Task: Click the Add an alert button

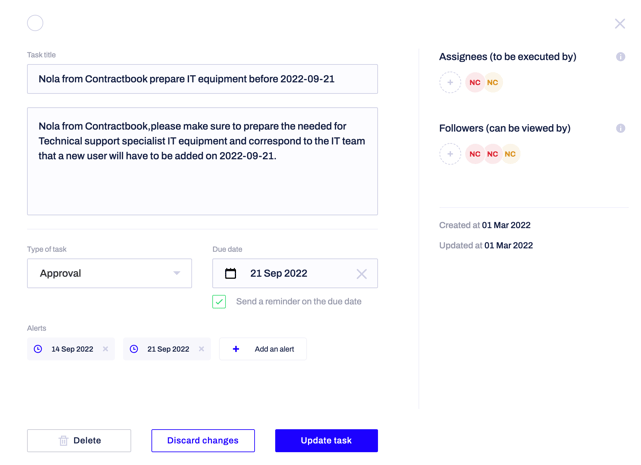Action: 263,349
